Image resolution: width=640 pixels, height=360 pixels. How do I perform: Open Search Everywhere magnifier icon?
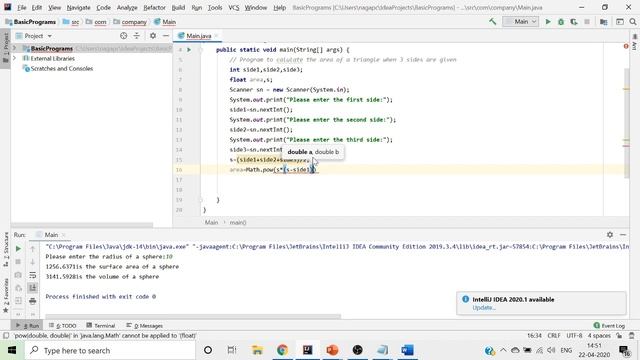click(633, 22)
